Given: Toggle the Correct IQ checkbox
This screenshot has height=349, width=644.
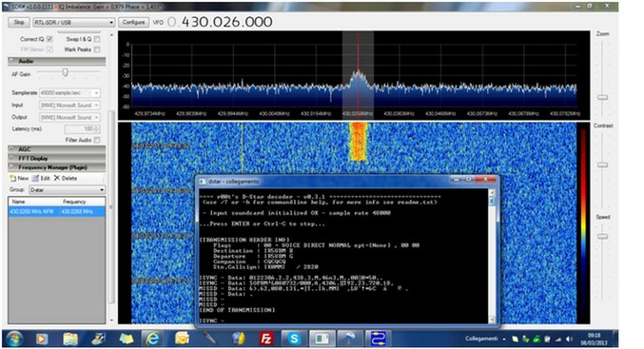Looking at the screenshot, I should coord(49,39).
